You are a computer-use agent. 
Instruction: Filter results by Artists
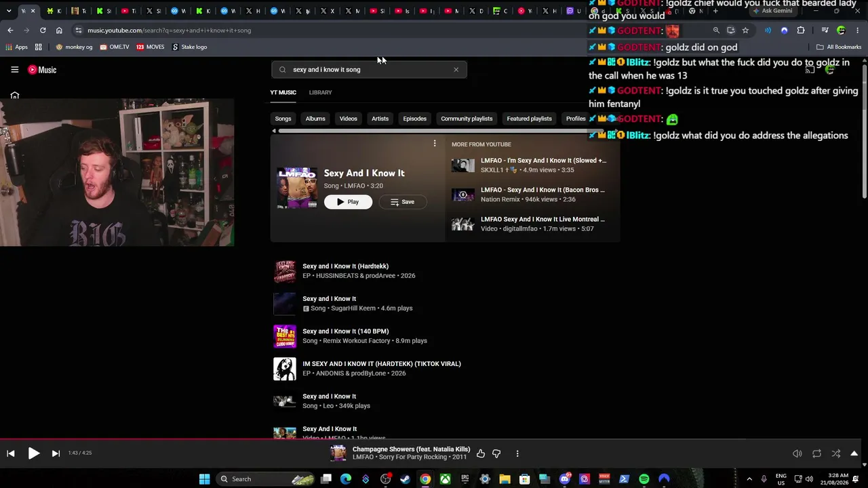380,119
